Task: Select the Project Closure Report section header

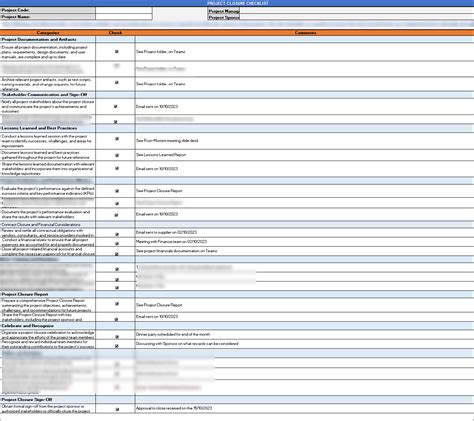Action: pos(48,294)
